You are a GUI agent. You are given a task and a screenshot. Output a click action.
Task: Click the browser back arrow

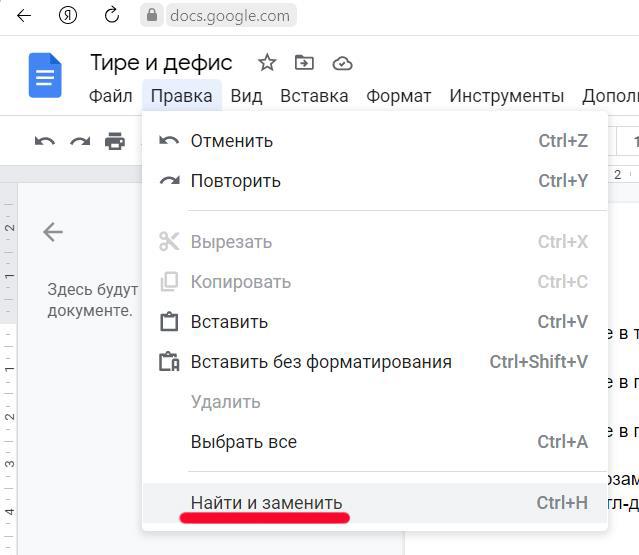[23, 15]
